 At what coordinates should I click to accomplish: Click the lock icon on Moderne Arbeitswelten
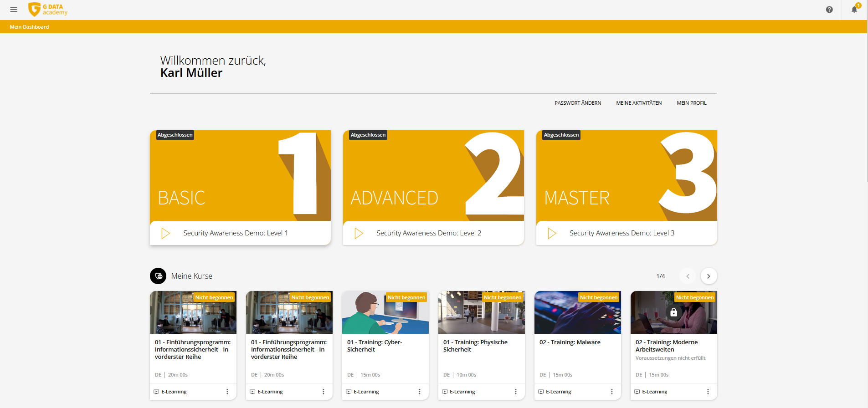[x=673, y=312]
